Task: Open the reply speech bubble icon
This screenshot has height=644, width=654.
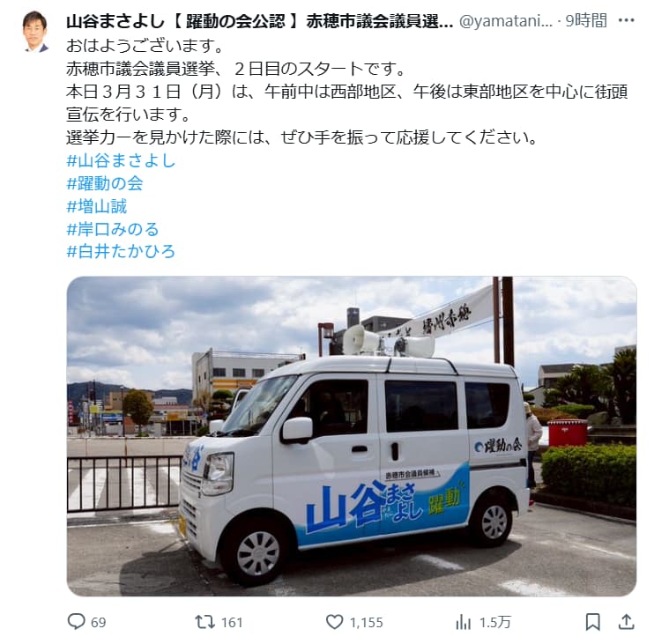Action: pyautogui.click(x=77, y=621)
